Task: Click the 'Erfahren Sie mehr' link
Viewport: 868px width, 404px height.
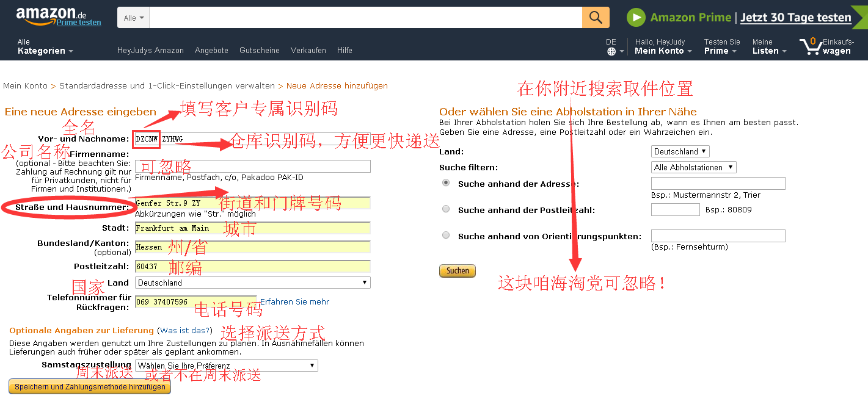Action: coord(294,302)
